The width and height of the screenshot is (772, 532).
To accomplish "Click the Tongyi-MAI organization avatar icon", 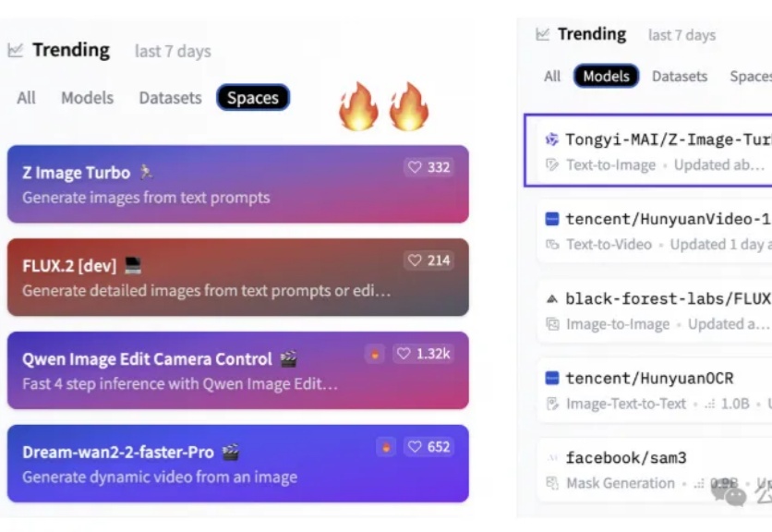I will (552, 139).
